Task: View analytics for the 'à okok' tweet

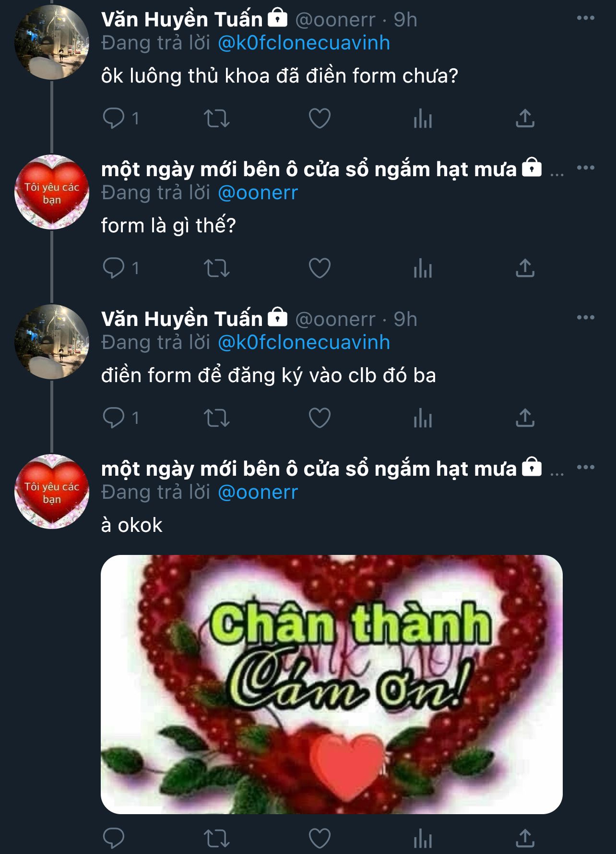Action: [x=423, y=838]
